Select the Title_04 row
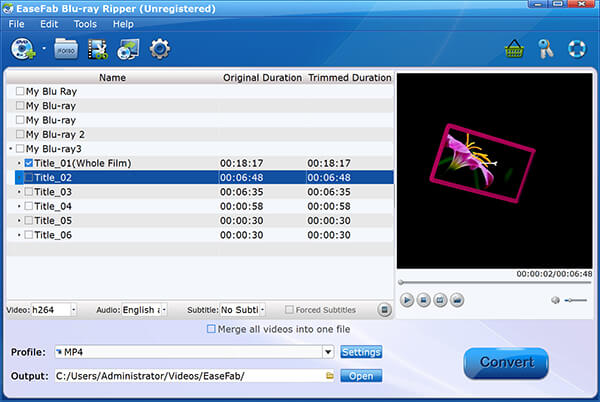This screenshot has width=600, height=402. click(x=200, y=206)
